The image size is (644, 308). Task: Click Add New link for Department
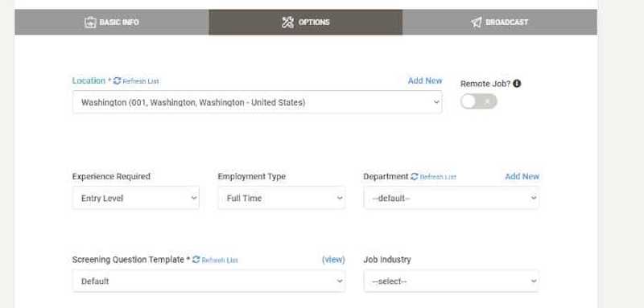[x=522, y=176]
